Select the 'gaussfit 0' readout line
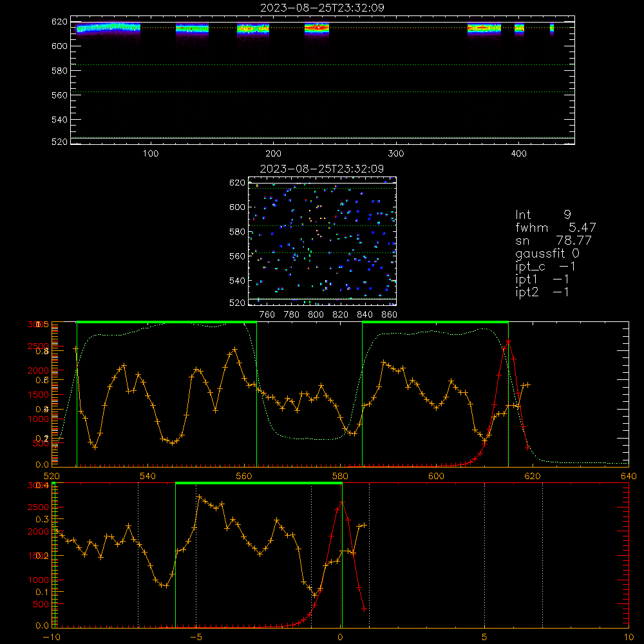This screenshot has width=644, height=644. pos(547,253)
